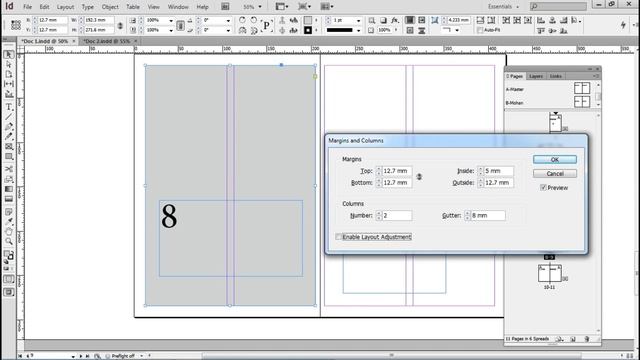Click OK in Margins and Columns dialog

tap(555, 160)
